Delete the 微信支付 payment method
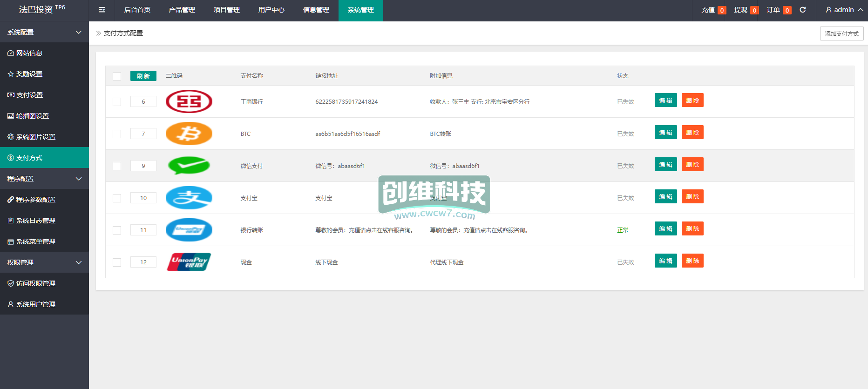 [x=692, y=164]
